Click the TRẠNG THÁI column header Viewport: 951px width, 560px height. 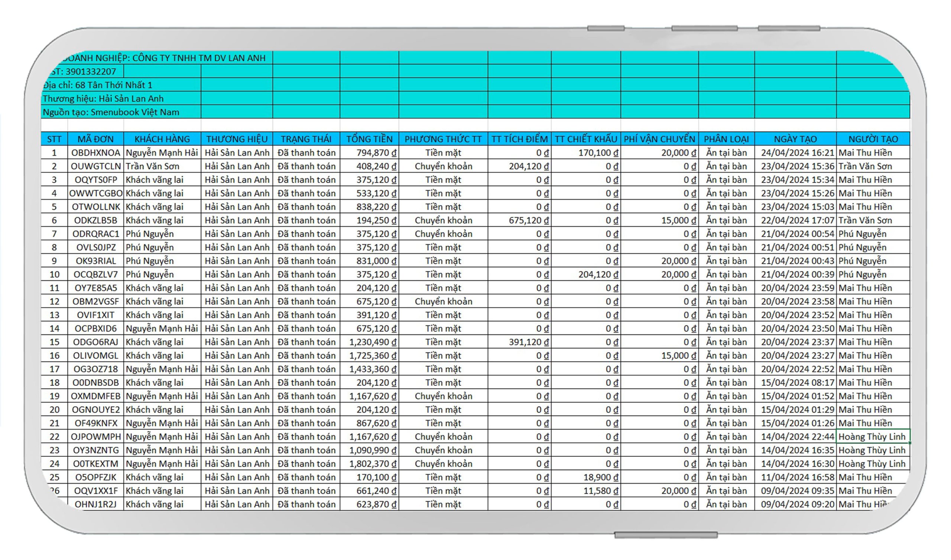tap(306, 139)
